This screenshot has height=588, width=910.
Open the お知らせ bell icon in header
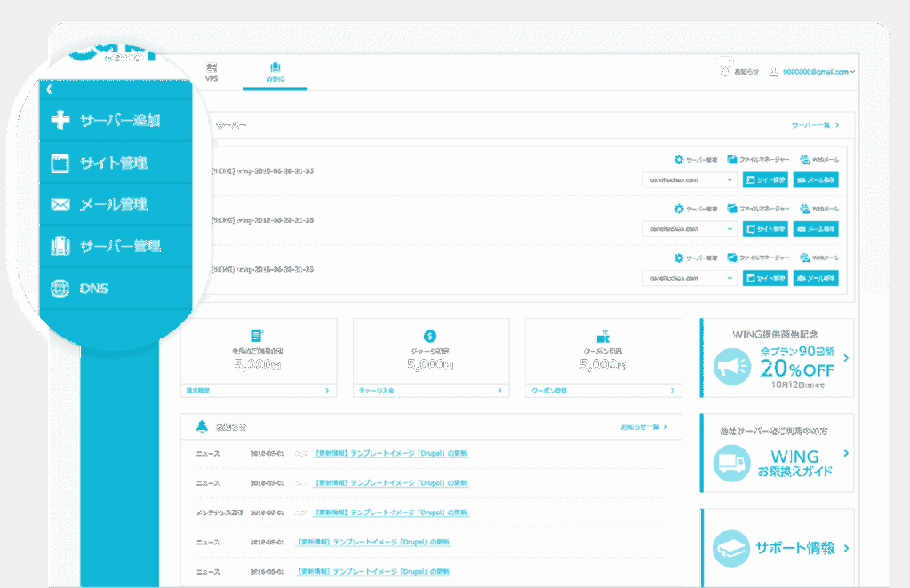pyautogui.click(x=725, y=71)
